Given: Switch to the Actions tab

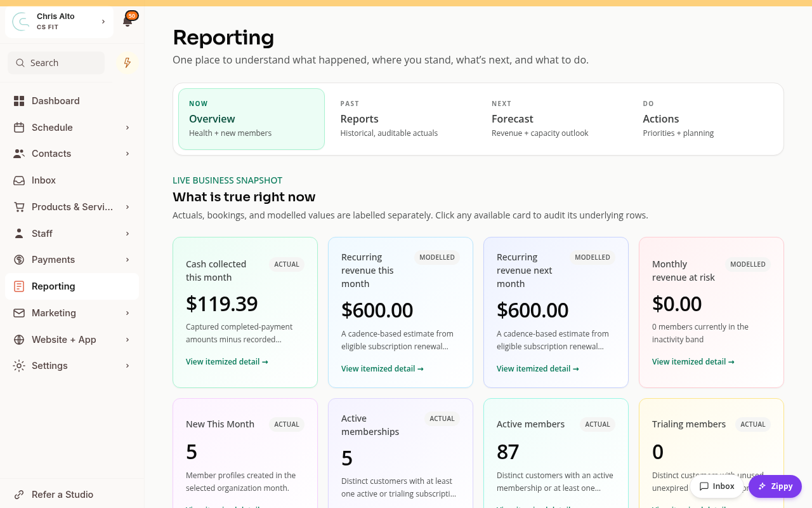Looking at the screenshot, I should coord(705,119).
